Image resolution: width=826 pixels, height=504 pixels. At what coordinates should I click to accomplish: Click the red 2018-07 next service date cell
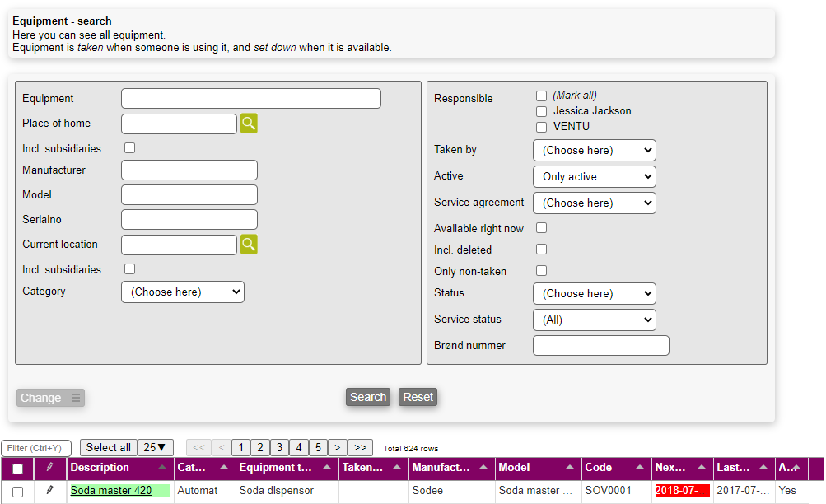pyautogui.click(x=681, y=490)
